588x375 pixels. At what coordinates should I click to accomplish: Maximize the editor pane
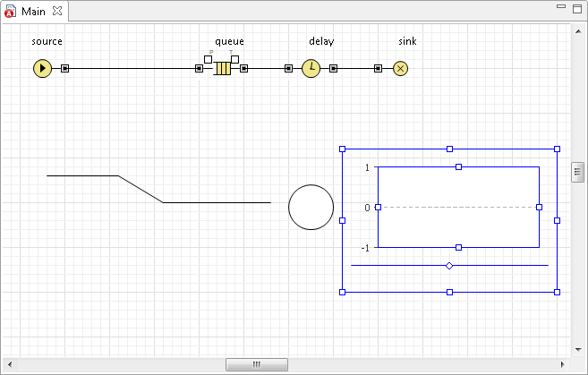pyautogui.click(x=577, y=9)
